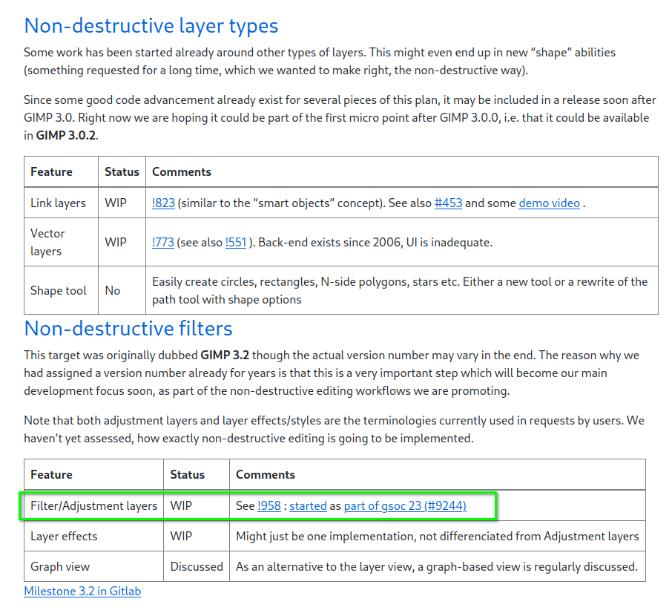Viewport: 672px width, 616px height.
Task: Open the #453 issue link
Action: (x=448, y=203)
